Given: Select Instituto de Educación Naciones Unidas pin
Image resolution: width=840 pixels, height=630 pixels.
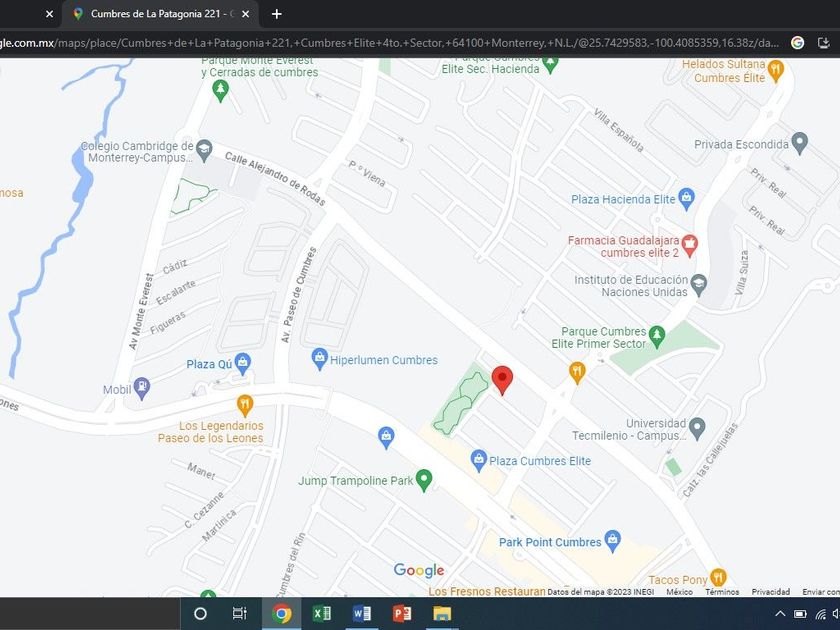Looking at the screenshot, I should [699, 285].
